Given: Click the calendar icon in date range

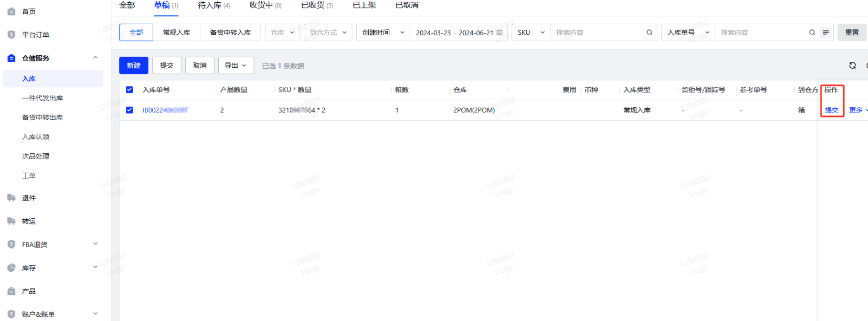Looking at the screenshot, I should coord(500,33).
